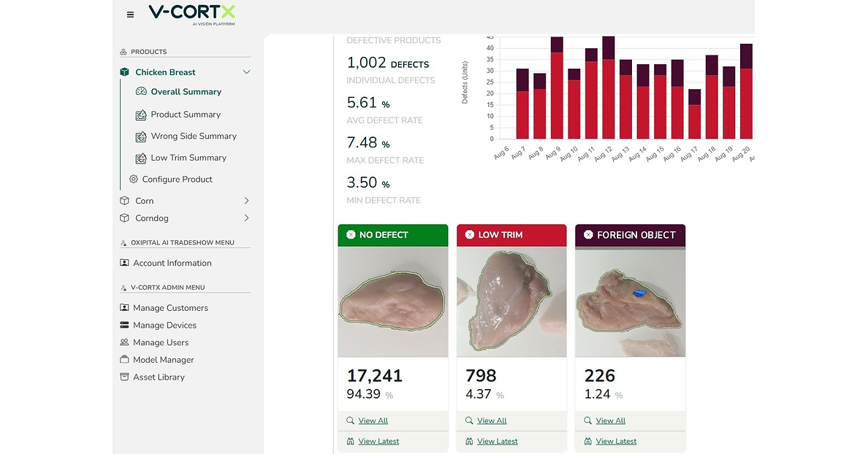This screenshot has width=868, height=454.
Task: Click the Manage Devices server icon
Action: (124, 325)
